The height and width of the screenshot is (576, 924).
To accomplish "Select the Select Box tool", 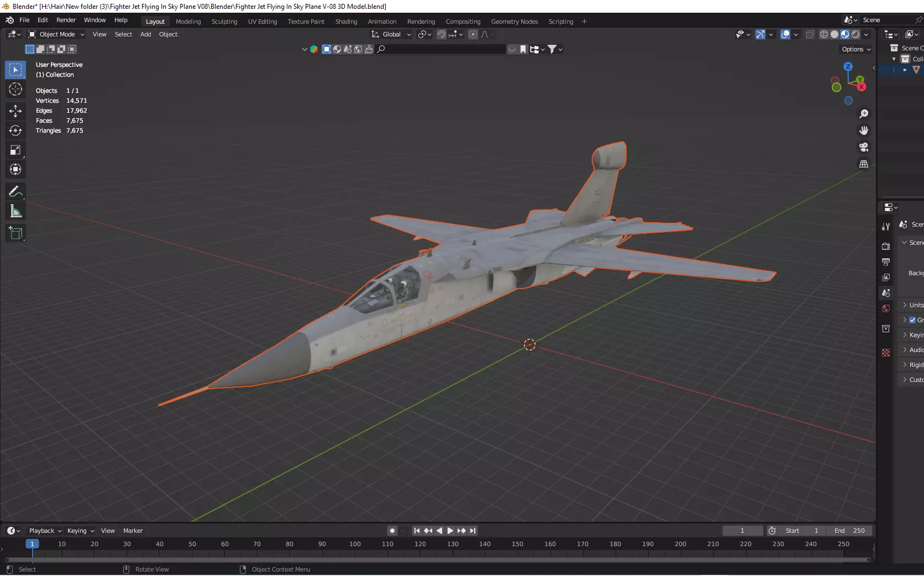I will coord(15,70).
